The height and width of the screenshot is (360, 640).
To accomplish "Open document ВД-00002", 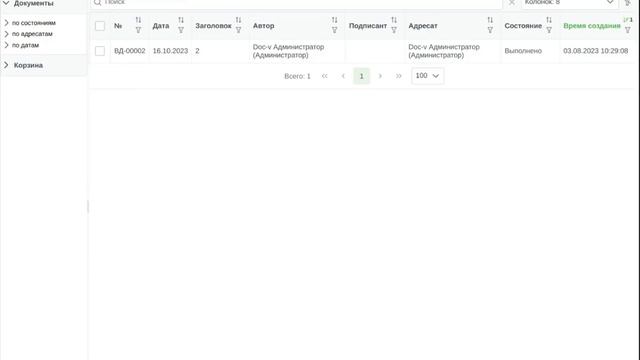I will coord(130,51).
